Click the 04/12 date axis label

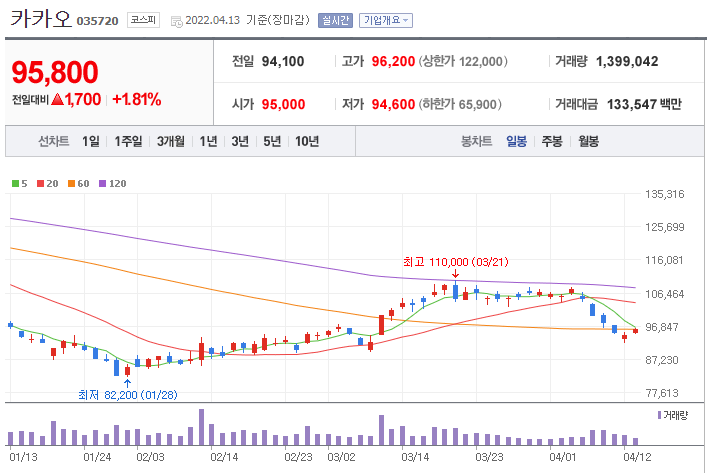coord(637,457)
